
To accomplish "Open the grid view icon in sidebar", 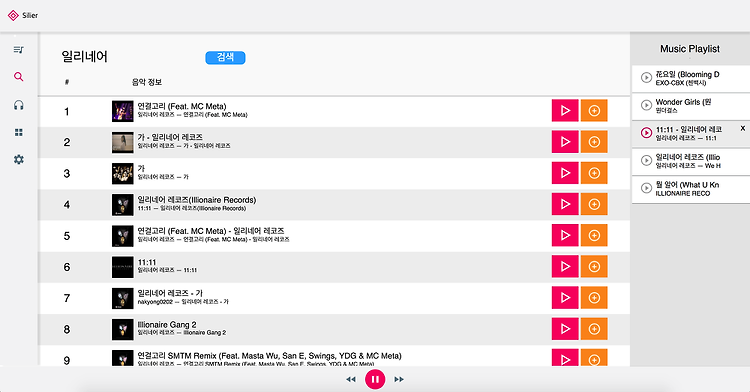I will [x=19, y=132].
